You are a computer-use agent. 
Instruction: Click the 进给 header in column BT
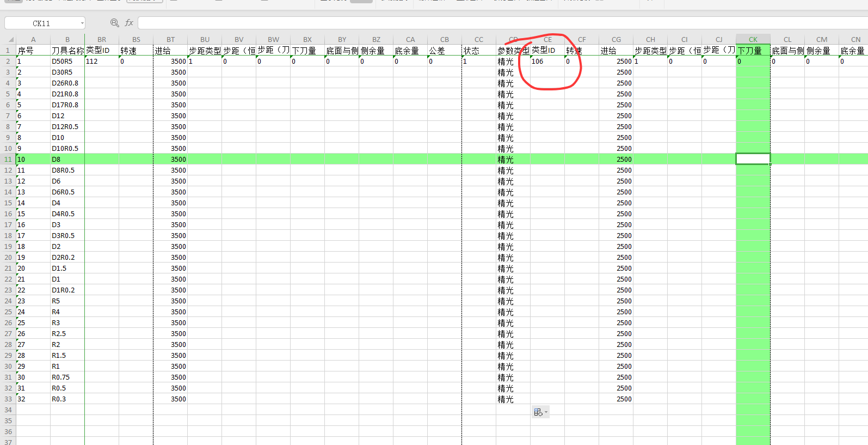(170, 50)
